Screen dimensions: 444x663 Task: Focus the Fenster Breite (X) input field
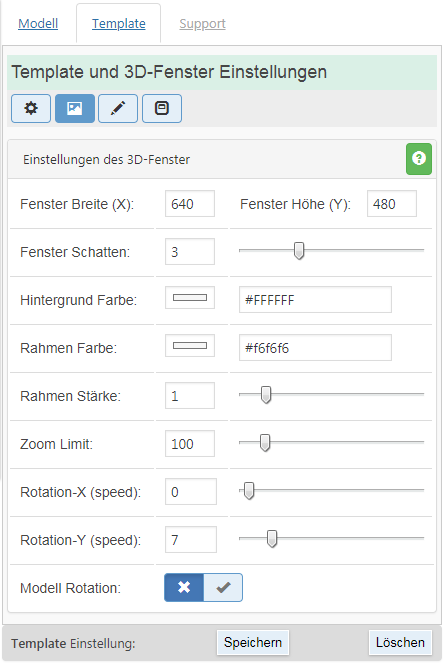point(190,203)
